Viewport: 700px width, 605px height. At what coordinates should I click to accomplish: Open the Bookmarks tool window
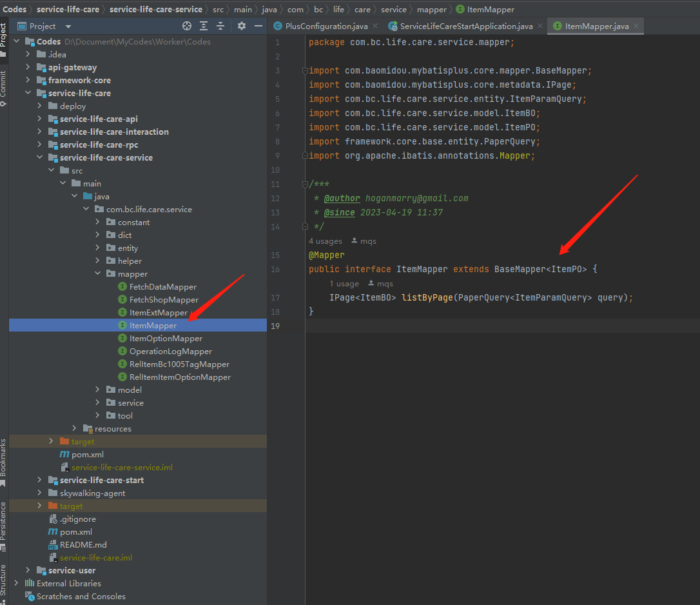click(3, 463)
